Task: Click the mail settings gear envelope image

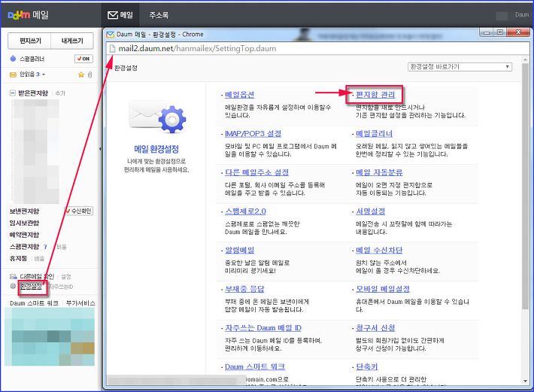Action: coord(157,117)
